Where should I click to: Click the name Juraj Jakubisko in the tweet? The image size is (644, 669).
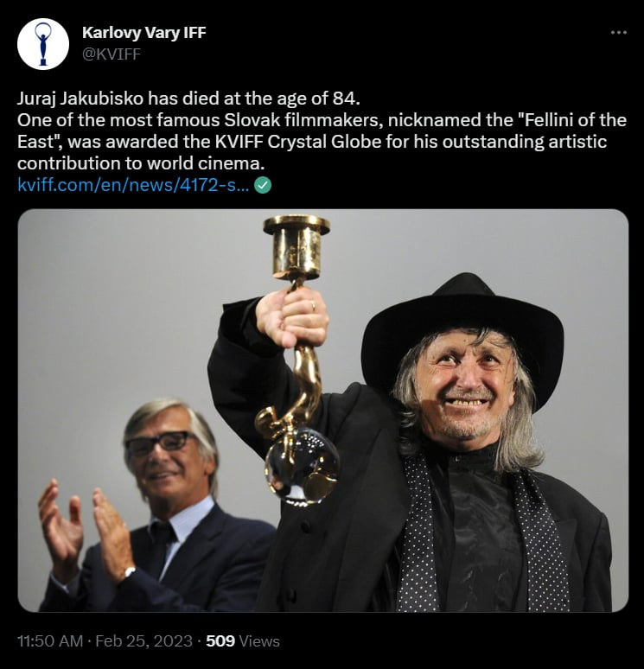[x=80, y=99]
